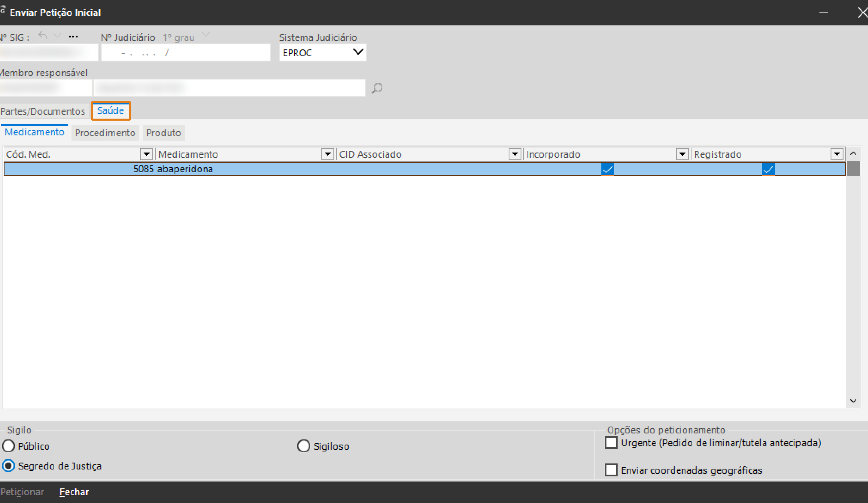Click the undo arrow beside Nº SIG
Image resolution: width=868 pixels, height=503 pixels.
coord(42,36)
